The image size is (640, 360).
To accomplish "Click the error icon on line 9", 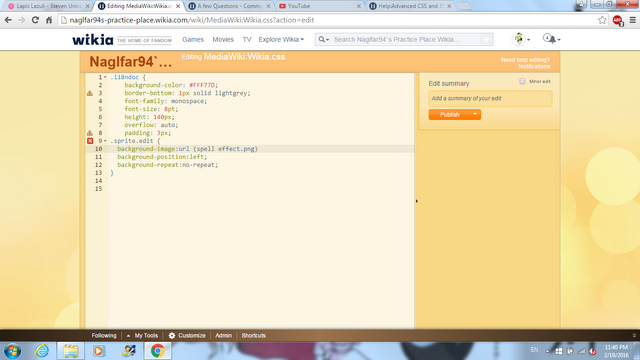I will click(90, 141).
